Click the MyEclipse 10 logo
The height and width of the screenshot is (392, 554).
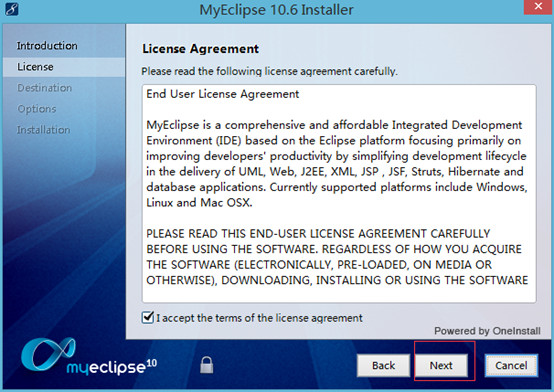pyautogui.click(x=89, y=357)
